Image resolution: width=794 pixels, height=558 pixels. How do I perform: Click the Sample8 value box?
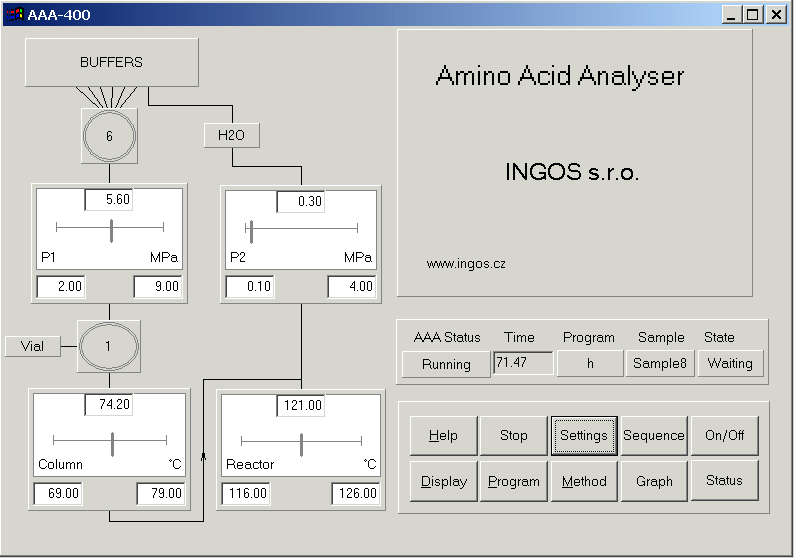pyautogui.click(x=660, y=363)
